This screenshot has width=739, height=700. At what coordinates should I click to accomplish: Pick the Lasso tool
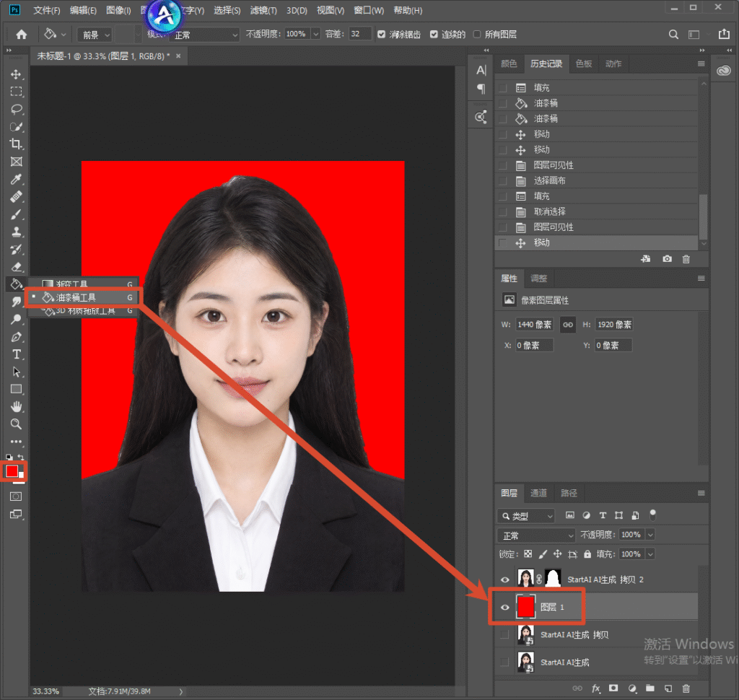(x=16, y=110)
